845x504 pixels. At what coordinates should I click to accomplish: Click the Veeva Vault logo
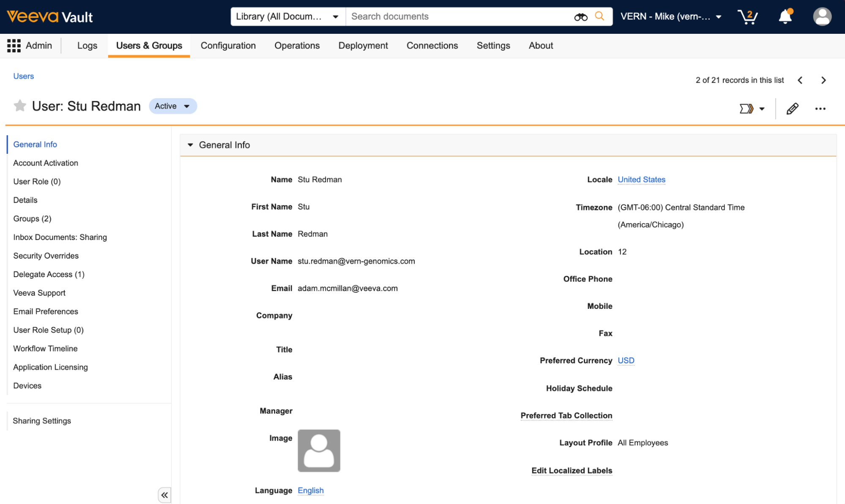(50, 17)
